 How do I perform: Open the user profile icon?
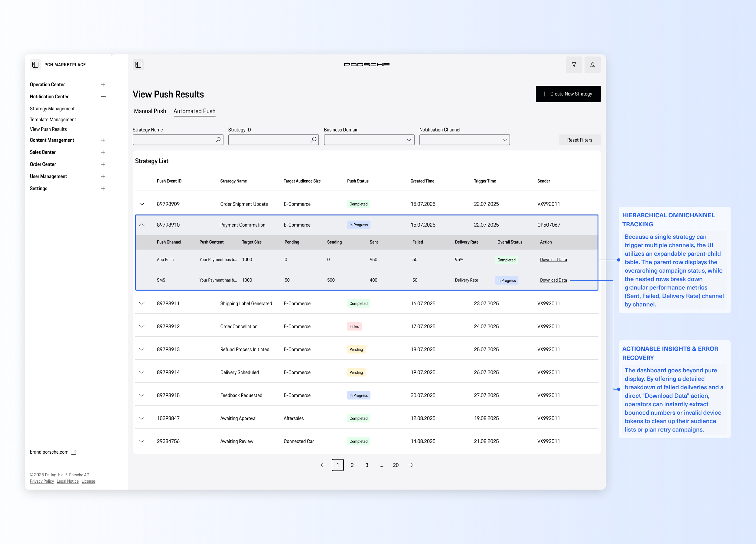tap(592, 65)
